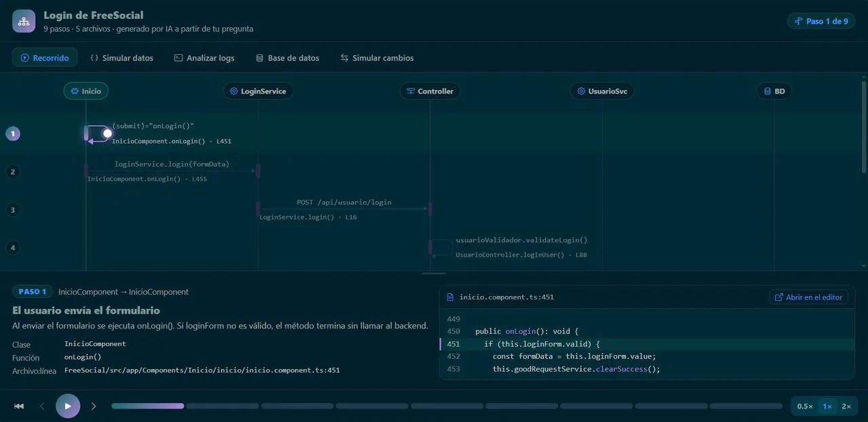868x422 pixels.
Task: Click the diagram vertical scrollbar
Action: (864, 127)
